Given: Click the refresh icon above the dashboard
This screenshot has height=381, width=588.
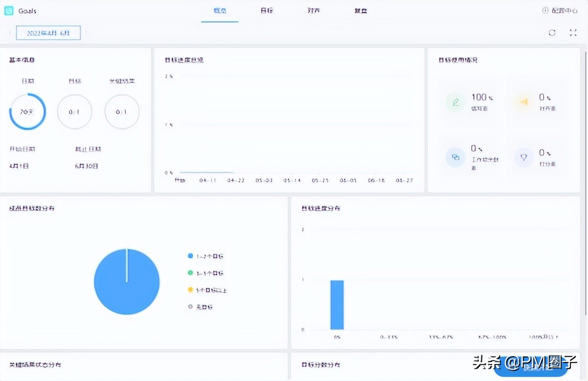Looking at the screenshot, I should [x=552, y=32].
